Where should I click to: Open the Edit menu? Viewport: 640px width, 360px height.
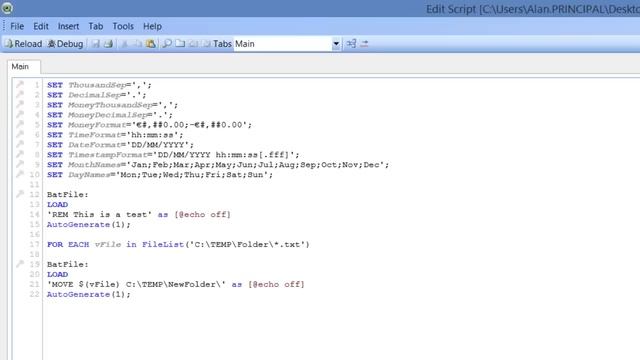click(x=41, y=26)
